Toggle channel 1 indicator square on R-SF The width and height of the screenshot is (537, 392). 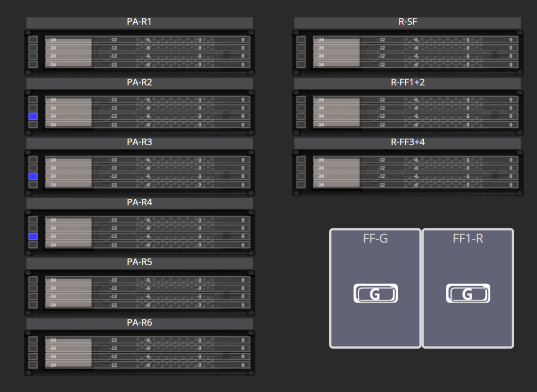click(301, 39)
